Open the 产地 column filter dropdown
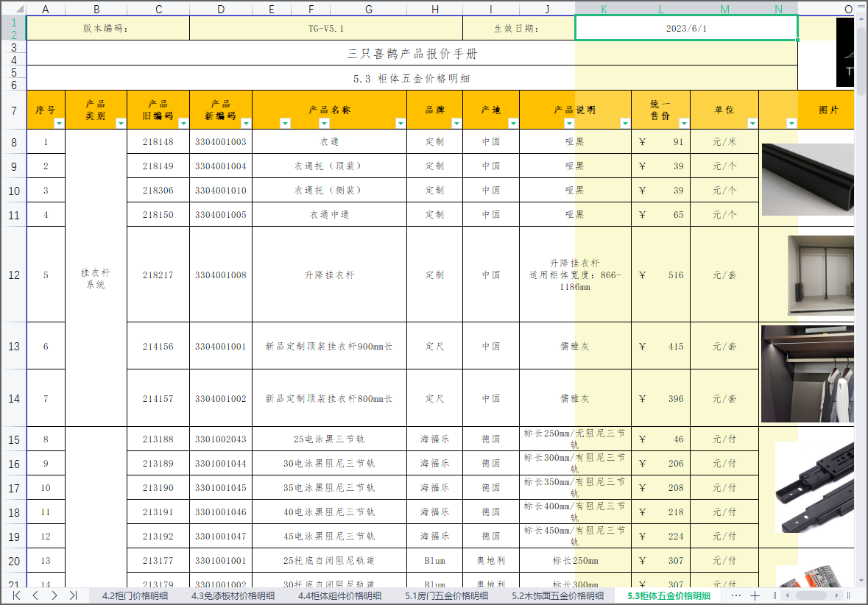Viewport: 868px width, 605px height. click(513, 124)
